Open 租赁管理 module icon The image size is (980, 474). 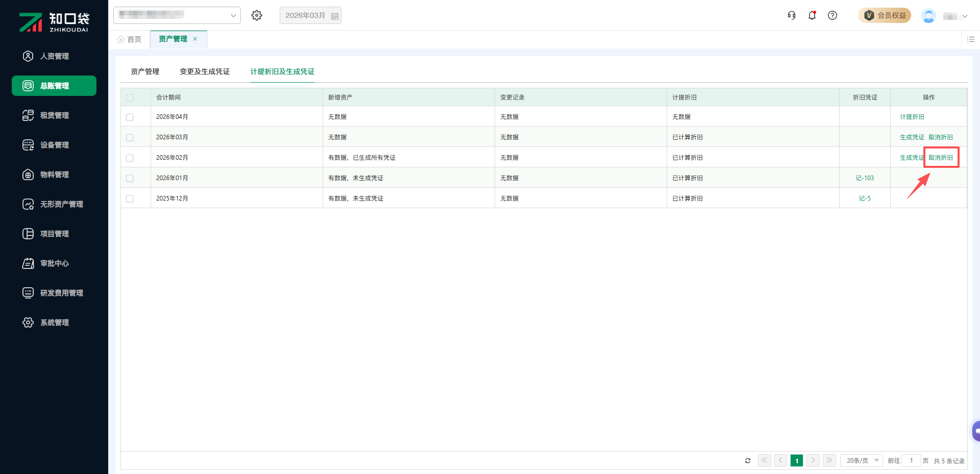tap(28, 115)
